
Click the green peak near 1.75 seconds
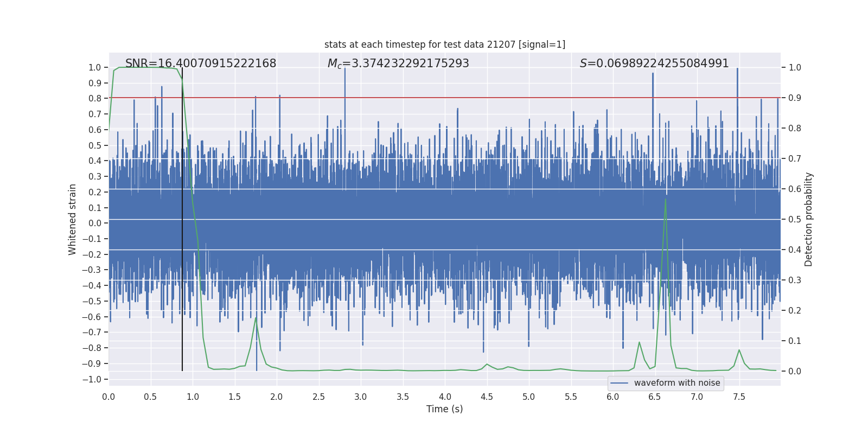(256, 318)
